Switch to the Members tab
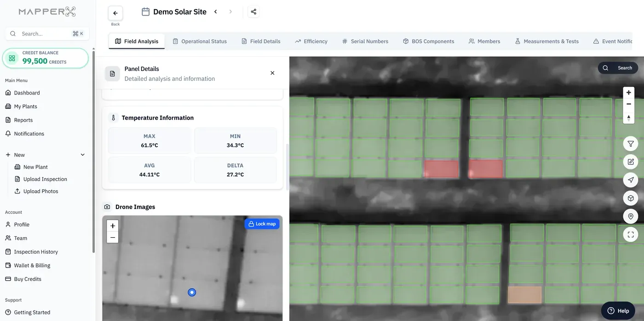Screen dimensions: 644x321 click(484, 41)
